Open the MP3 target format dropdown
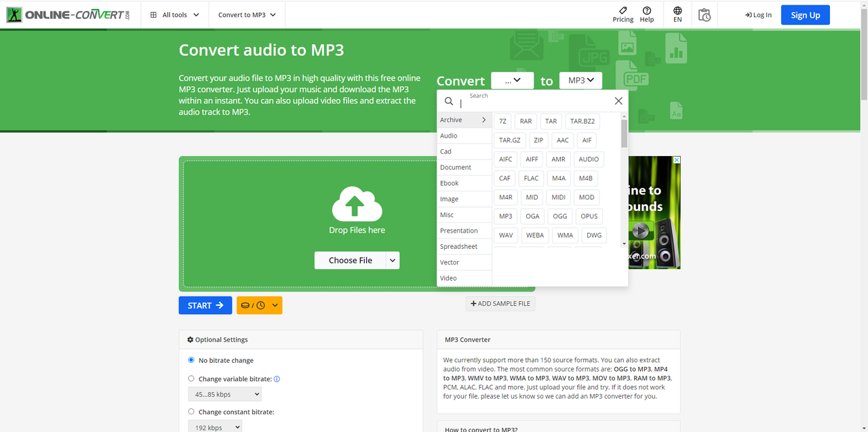 click(580, 80)
